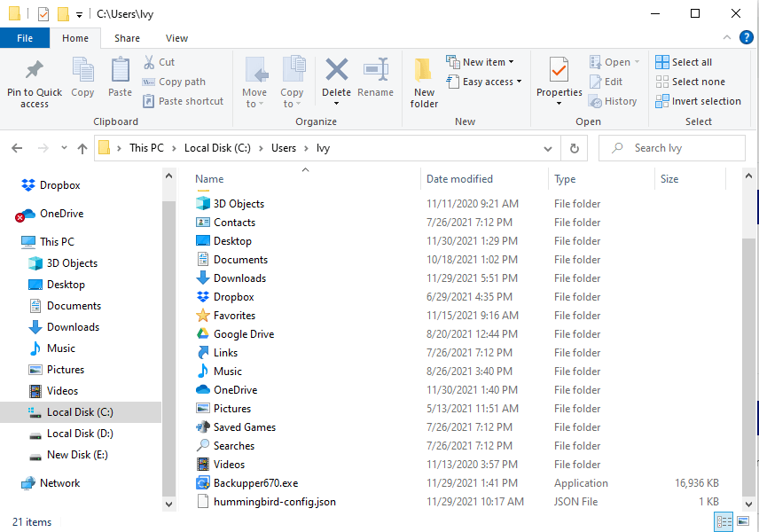This screenshot has height=532, width=759.
Task: Switch to the View ribbon tab
Action: point(176,38)
